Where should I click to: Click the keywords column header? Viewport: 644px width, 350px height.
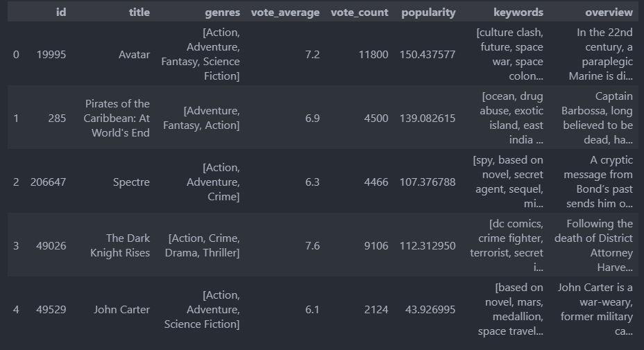518,12
